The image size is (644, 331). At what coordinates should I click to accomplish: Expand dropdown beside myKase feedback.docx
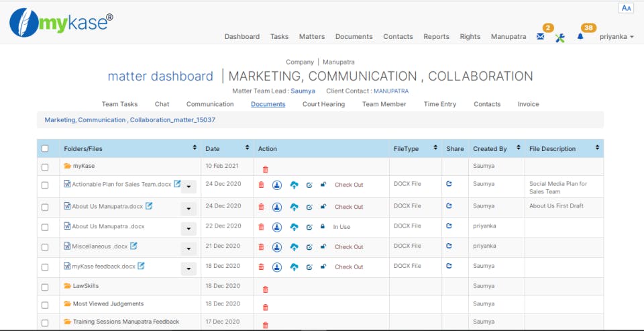(x=189, y=269)
